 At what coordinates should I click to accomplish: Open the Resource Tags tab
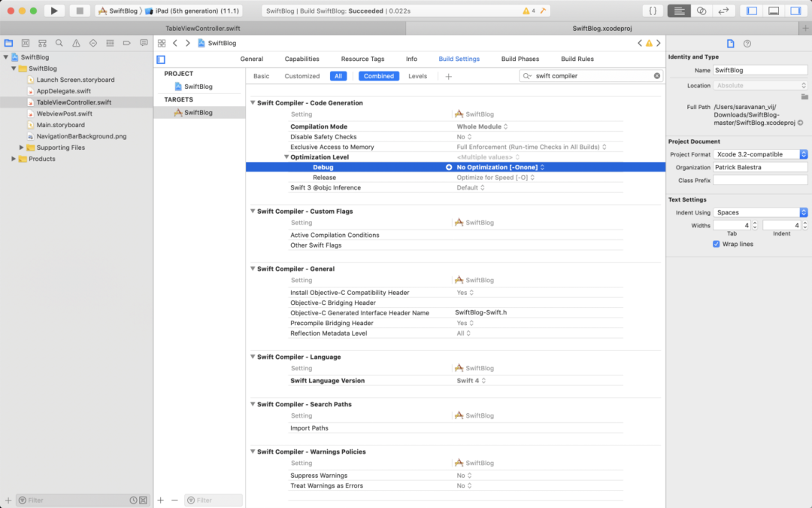(x=362, y=59)
